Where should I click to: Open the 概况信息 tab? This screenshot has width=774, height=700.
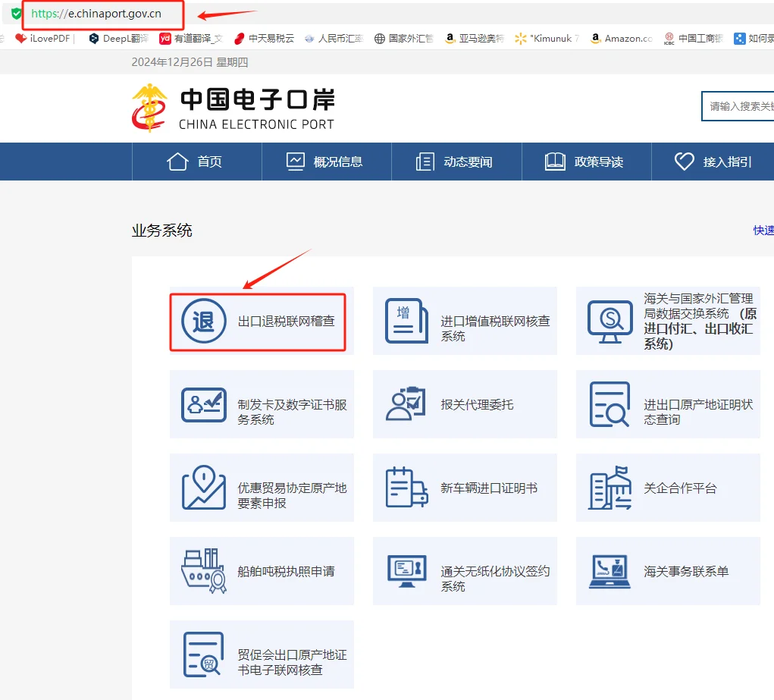point(326,161)
